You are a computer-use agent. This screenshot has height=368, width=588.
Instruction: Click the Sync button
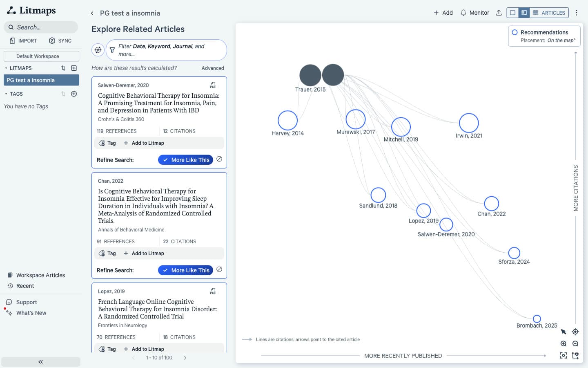(60, 40)
